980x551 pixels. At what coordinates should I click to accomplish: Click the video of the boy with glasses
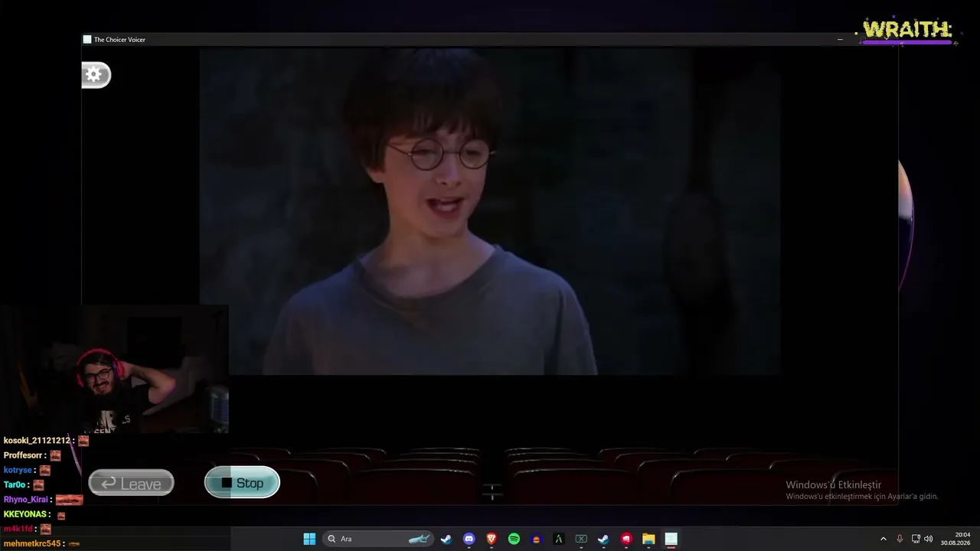coord(490,211)
